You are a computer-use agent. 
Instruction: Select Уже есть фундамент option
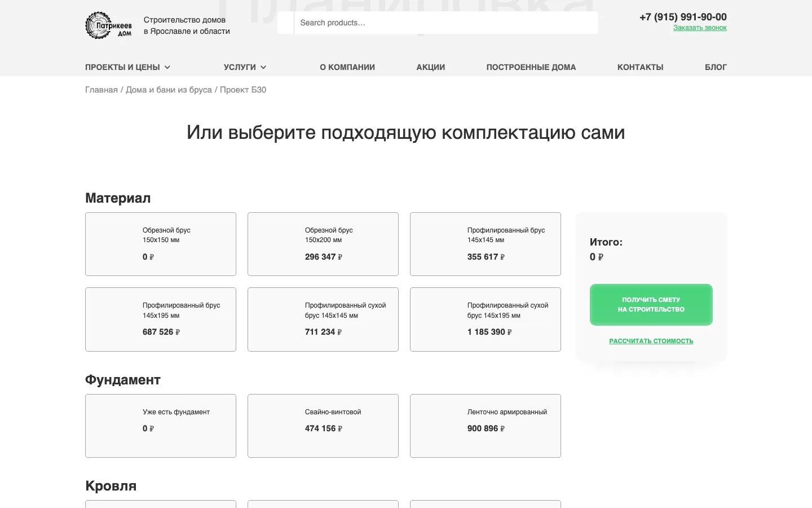tap(161, 426)
